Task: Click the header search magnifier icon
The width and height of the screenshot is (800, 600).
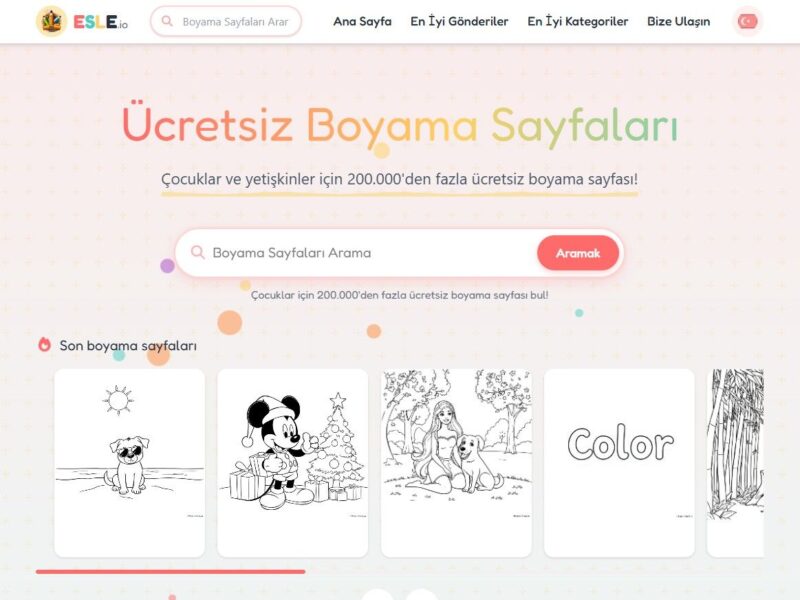Action: [x=167, y=21]
